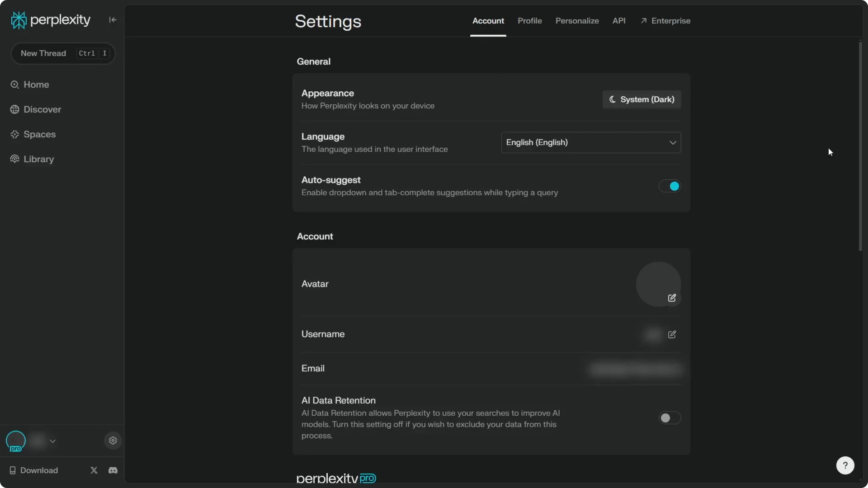Click the X (Twitter) icon
The width and height of the screenshot is (868, 488).
94,470
